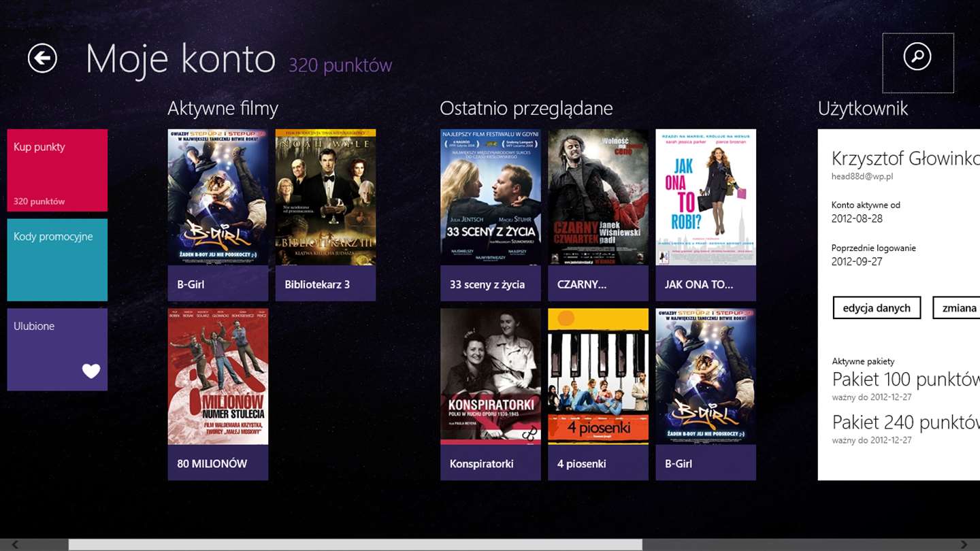
Task: Select the 80 MILIONÓW movie thumbnail
Action: click(218, 395)
